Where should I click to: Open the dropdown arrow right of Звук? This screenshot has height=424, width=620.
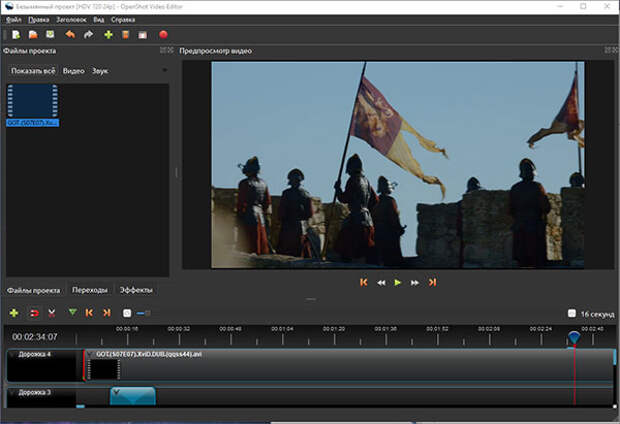[164, 70]
